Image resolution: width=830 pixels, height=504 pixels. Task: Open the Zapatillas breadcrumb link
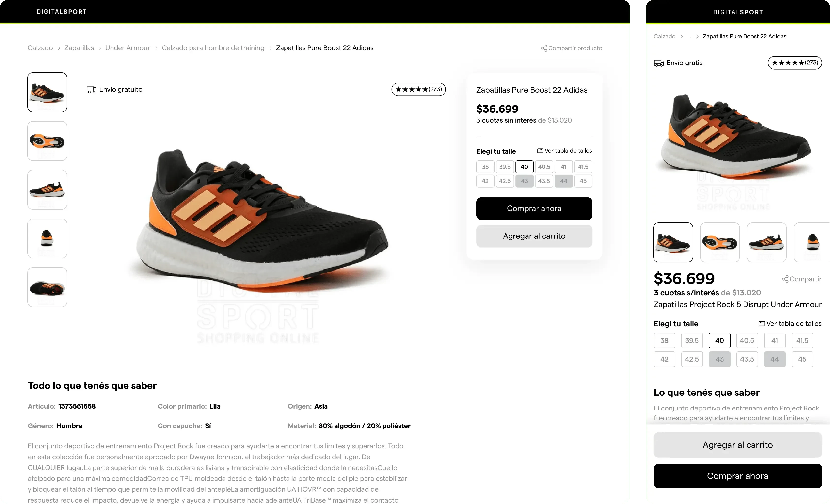point(79,48)
